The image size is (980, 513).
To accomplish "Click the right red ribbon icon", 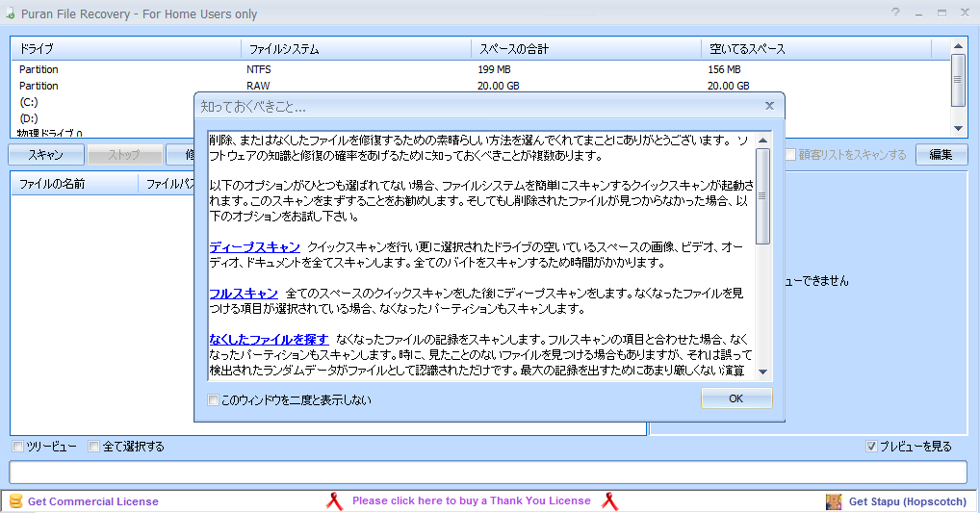I will [609, 501].
